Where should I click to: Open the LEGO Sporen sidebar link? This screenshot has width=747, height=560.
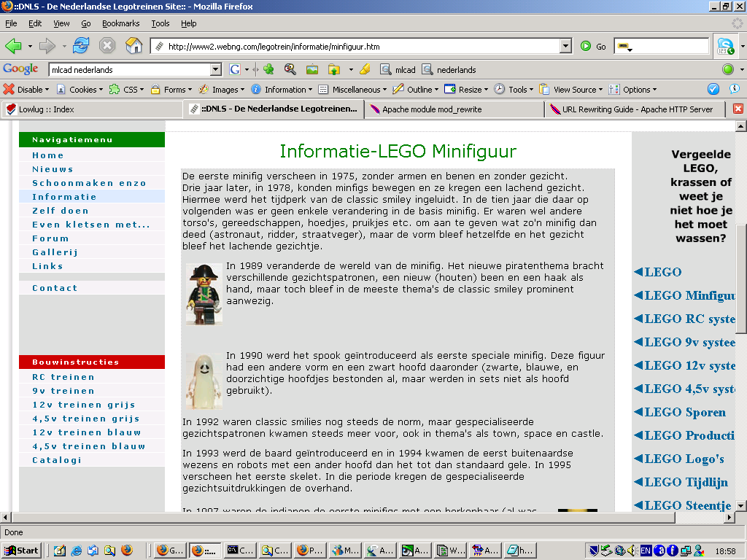pyautogui.click(x=681, y=413)
